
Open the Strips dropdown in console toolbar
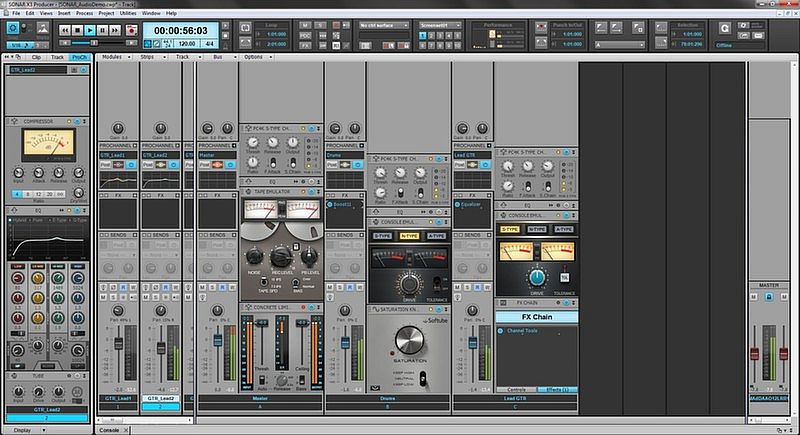coord(149,57)
